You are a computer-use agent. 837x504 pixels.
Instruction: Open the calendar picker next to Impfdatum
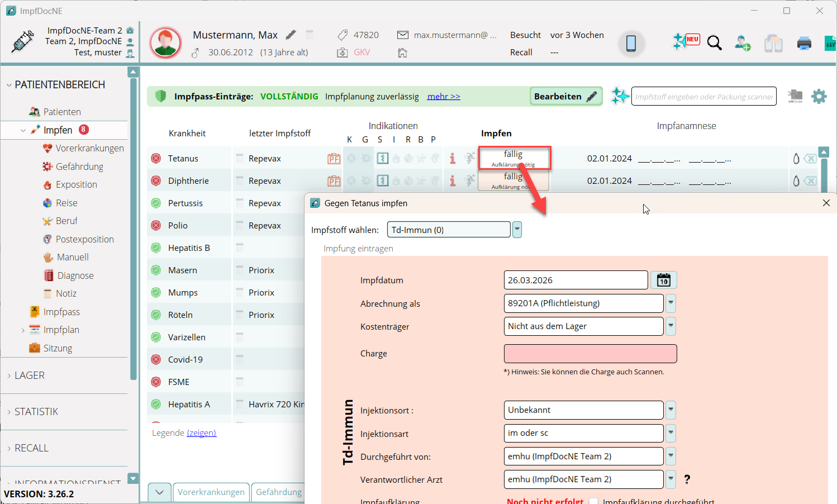coord(663,280)
